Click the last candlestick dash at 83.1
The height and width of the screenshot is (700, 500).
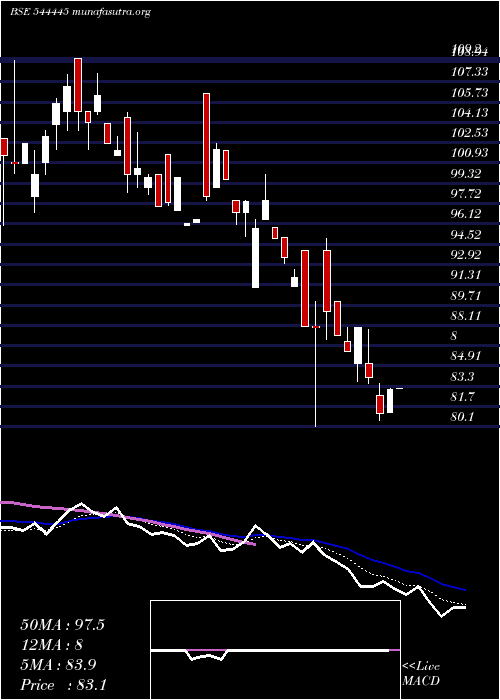(x=399, y=388)
